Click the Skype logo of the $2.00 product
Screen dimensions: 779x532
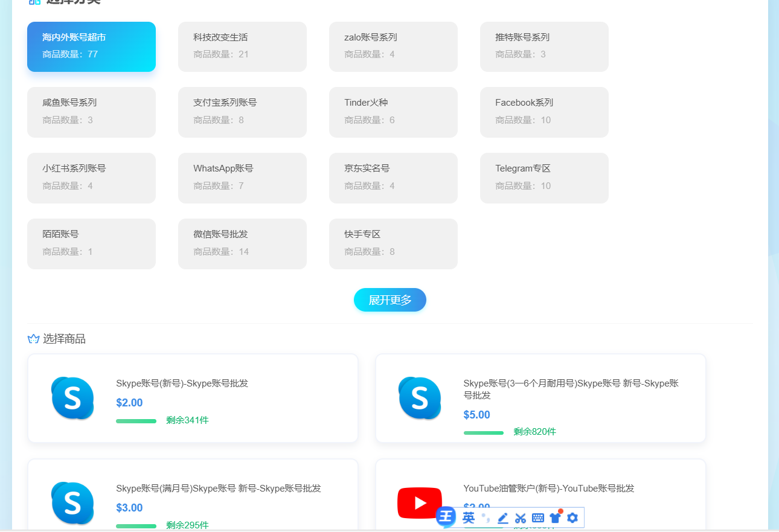click(72, 398)
